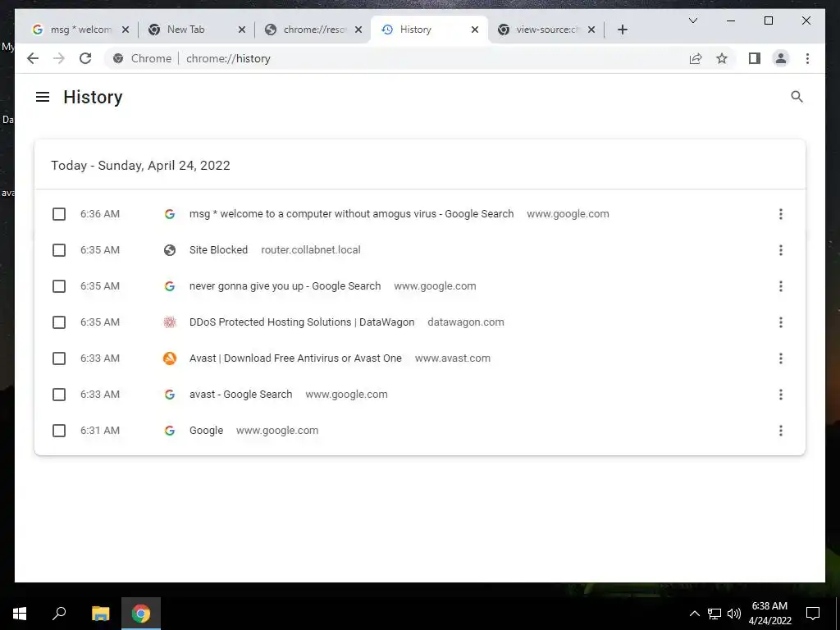The height and width of the screenshot is (630, 840).
Task: Open Chrome's three-dot customize menu
Action: tap(807, 58)
